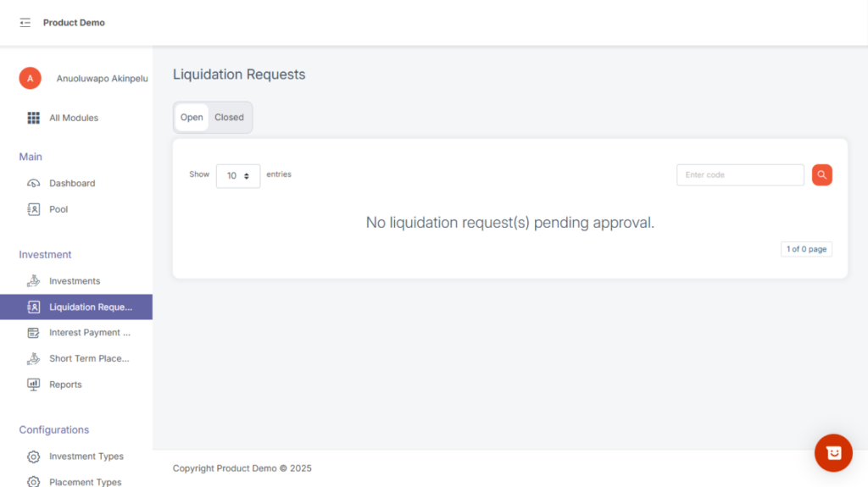Expand the show entries count dropdown

238,175
